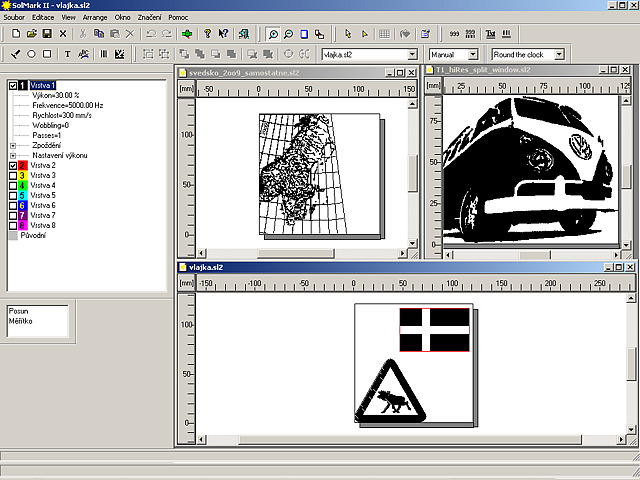Activate the context help arrow-question icon
640x480 pixels.
click(223, 33)
